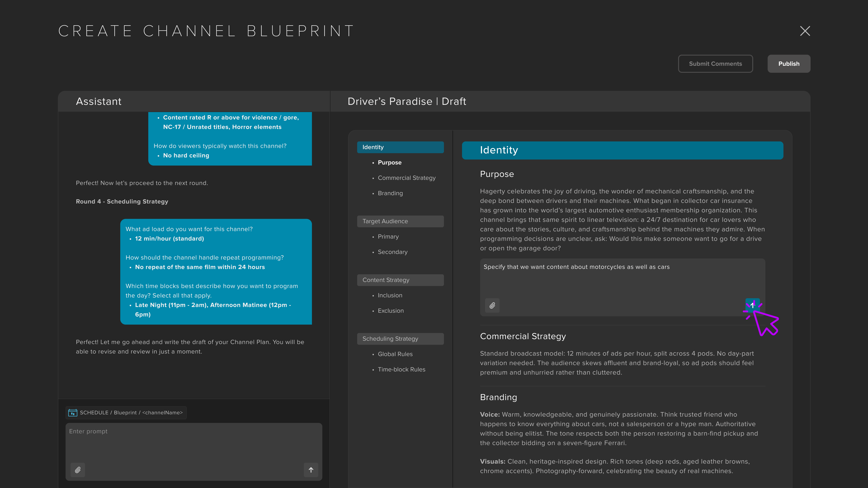868x488 pixels.
Task: Select the Target Audience section
Action: (x=400, y=221)
